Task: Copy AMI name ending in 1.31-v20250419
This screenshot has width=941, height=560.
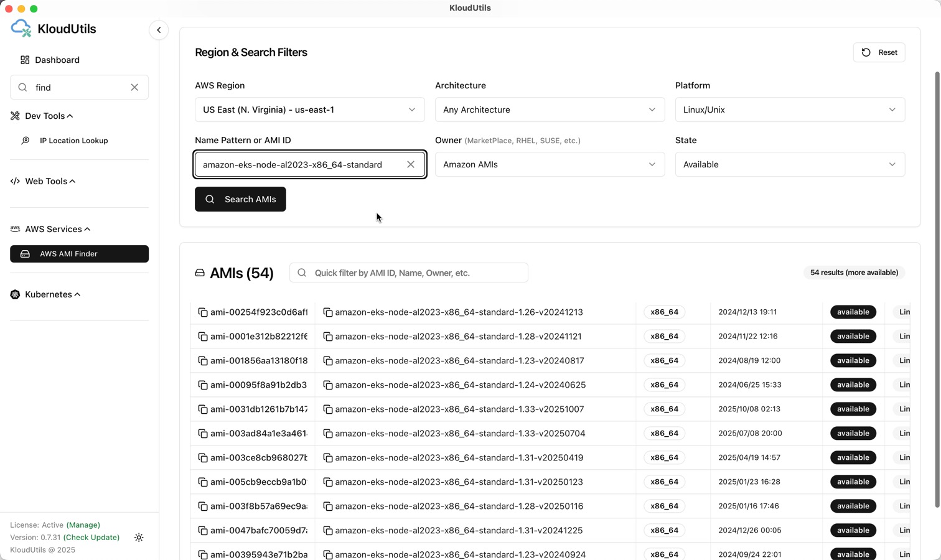Action: coord(328,458)
